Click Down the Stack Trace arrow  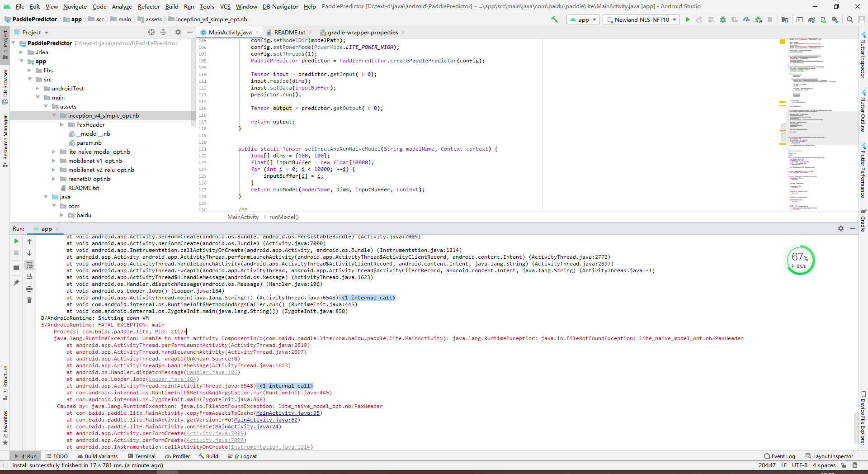pyautogui.click(x=29, y=253)
